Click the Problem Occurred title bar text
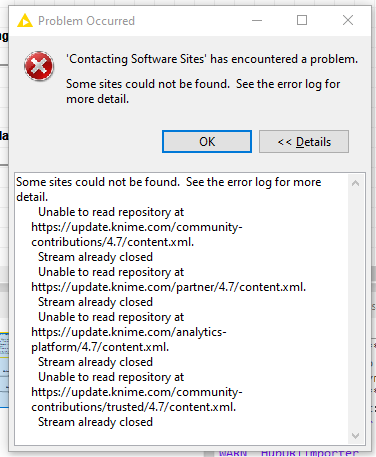 click(x=86, y=21)
